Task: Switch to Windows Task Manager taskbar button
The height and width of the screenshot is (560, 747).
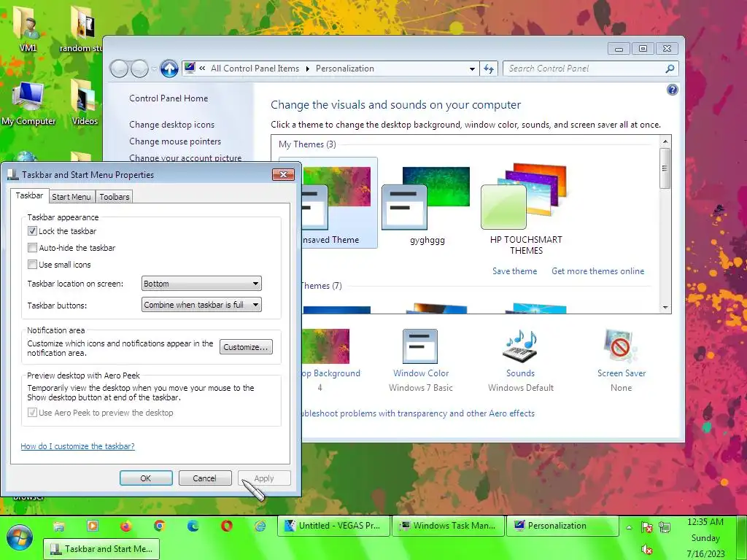Action: (449, 526)
